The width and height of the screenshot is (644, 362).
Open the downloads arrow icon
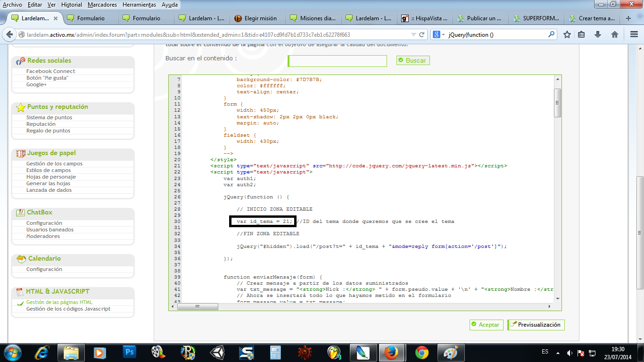click(x=598, y=34)
